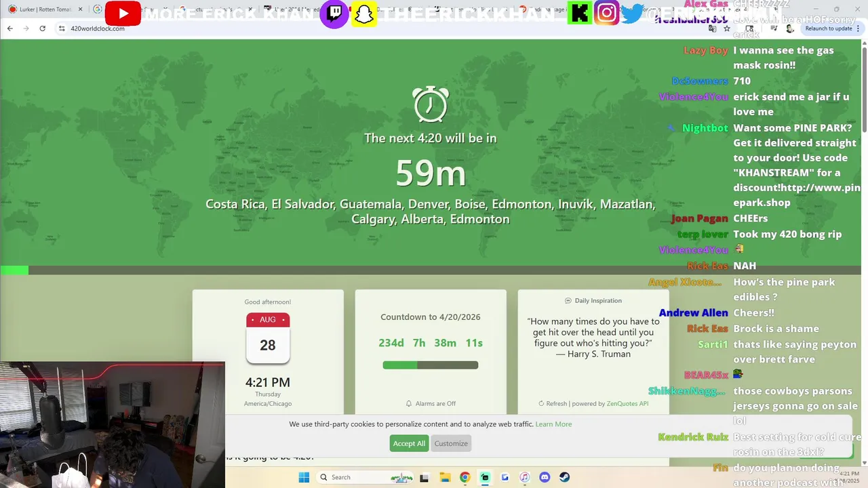Go back using the browser back arrow

coord(9,28)
